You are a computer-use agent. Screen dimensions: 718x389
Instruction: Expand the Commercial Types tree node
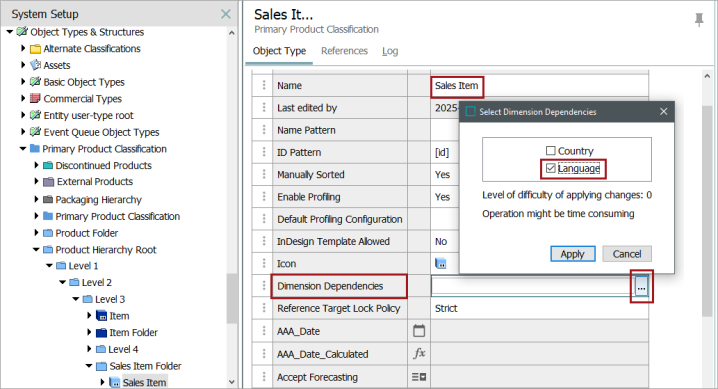pyautogui.click(x=23, y=98)
